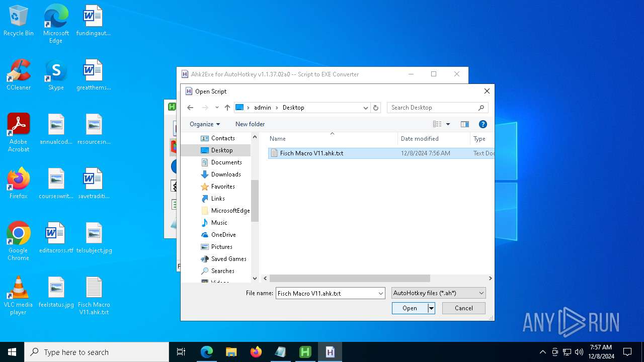
Task: Switch to AutoHotkey green H taskbar app
Action: [305, 352]
